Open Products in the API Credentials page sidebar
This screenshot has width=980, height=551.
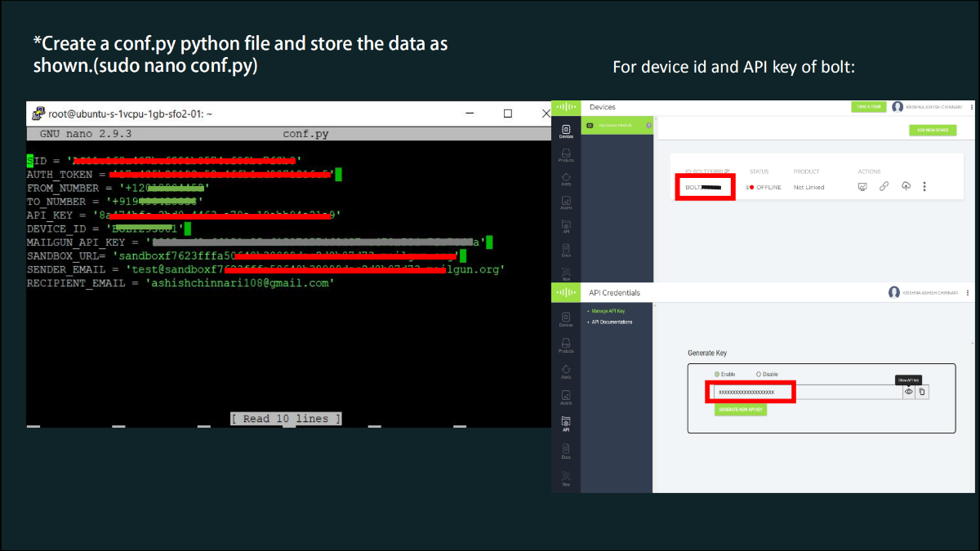(566, 346)
